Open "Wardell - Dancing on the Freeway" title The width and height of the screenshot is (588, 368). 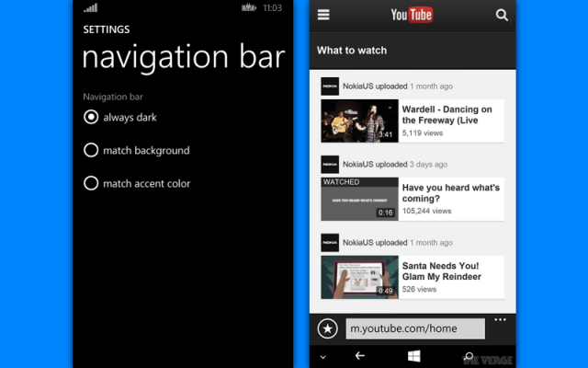(447, 114)
